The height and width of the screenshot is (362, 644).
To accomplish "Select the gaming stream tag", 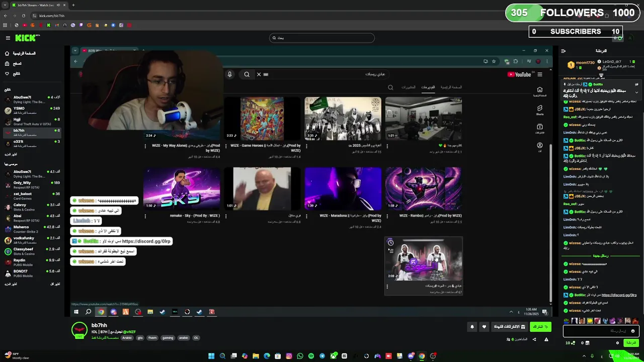I will point(168,338).
